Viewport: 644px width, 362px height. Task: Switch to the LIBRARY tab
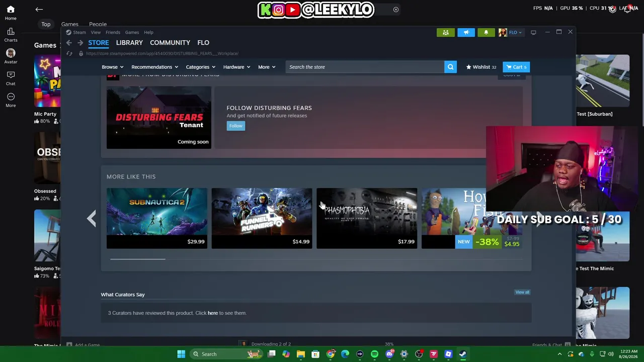pyautogui.click(x=129, y=43)
